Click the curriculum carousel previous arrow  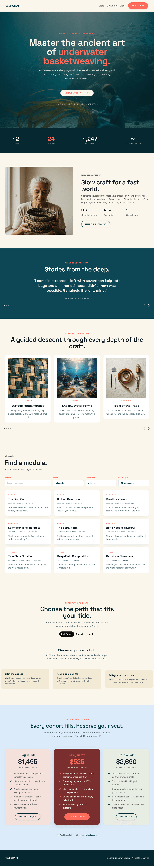[144, 429]
